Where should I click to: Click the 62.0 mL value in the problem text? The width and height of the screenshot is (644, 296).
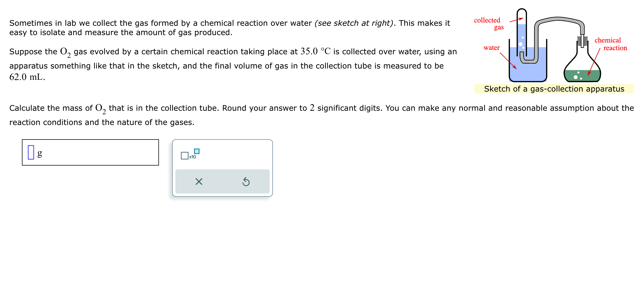tap(26, 77)
